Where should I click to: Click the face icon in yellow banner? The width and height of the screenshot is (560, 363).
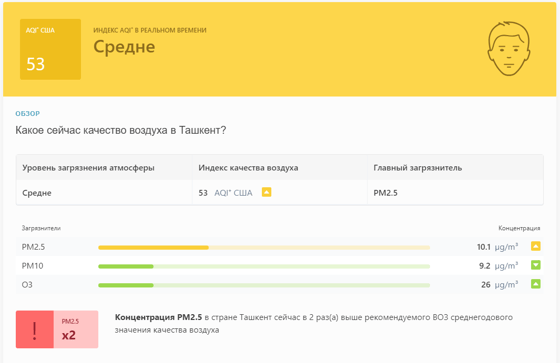[509, 49]
